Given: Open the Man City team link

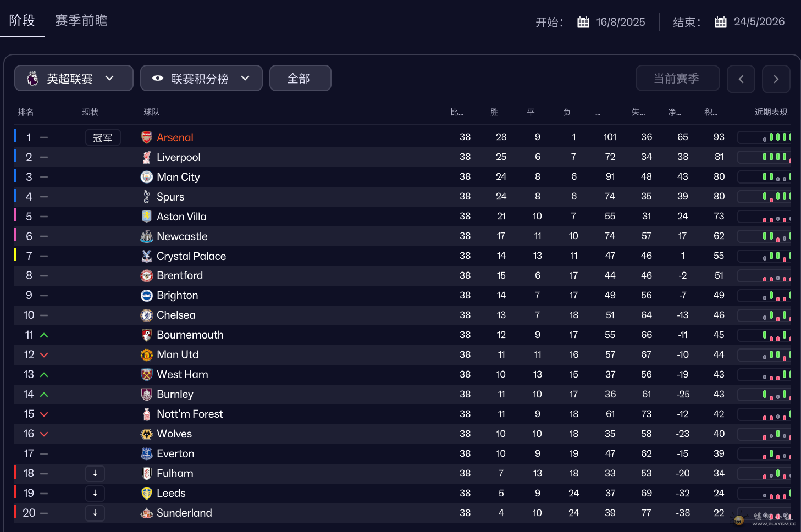Looking at the screenshot, I should click(178, 177).
